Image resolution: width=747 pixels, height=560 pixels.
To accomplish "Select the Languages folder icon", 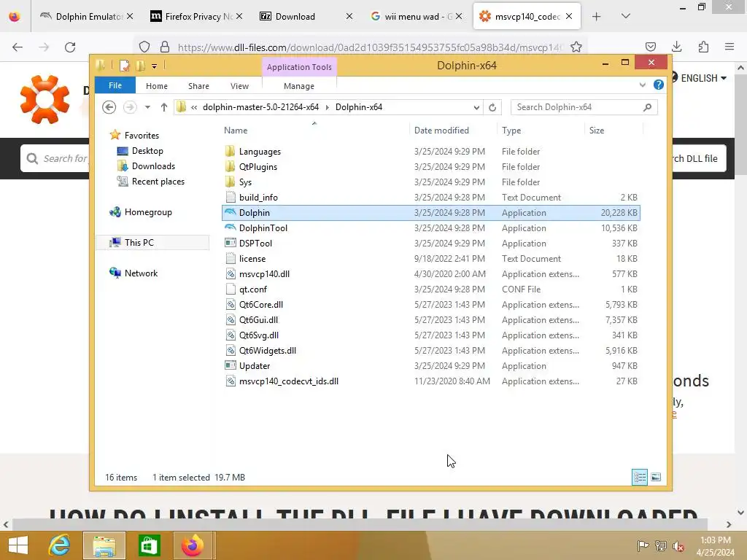I will pyautogui.click(x=230, y=152).
